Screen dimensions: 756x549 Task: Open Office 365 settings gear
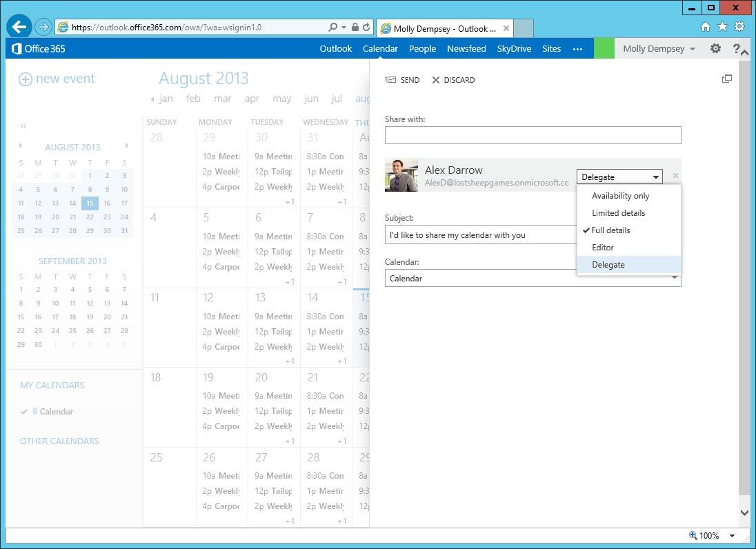[x=715, y=48]
